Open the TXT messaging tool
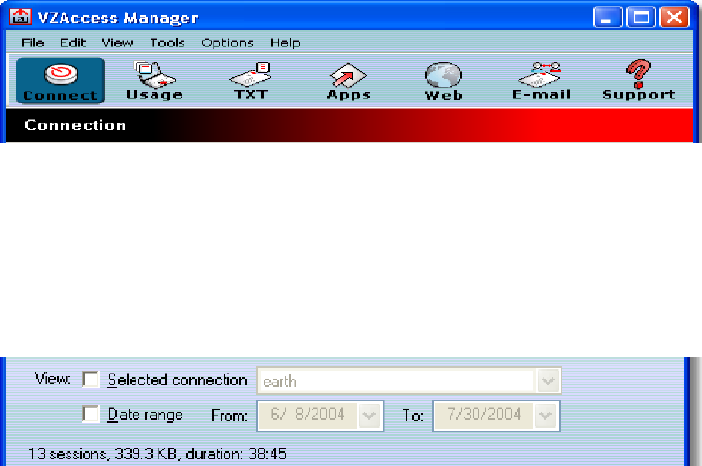Viewport: 702px width, 466px height. coord(251,81)
